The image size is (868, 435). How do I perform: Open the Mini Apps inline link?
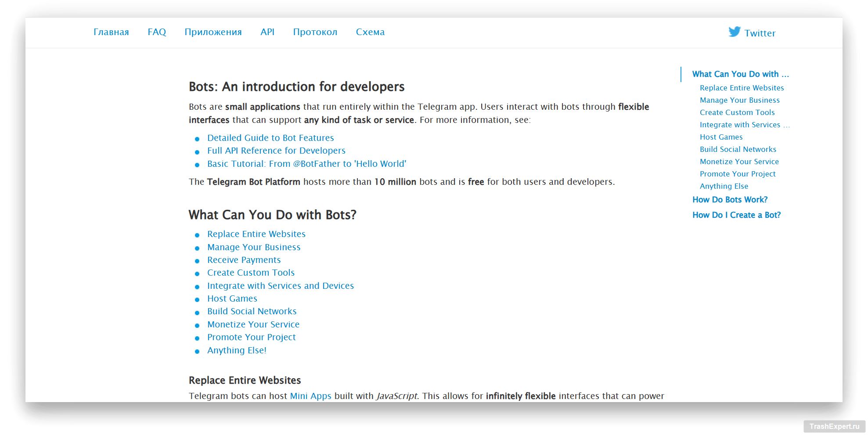pyautogui.click(x=310, y=396)
